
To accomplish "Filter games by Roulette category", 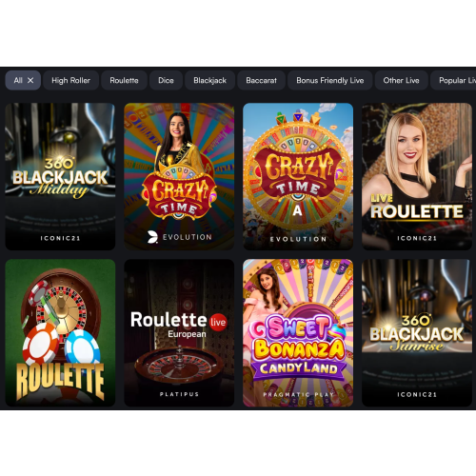I will click(124, 80).
